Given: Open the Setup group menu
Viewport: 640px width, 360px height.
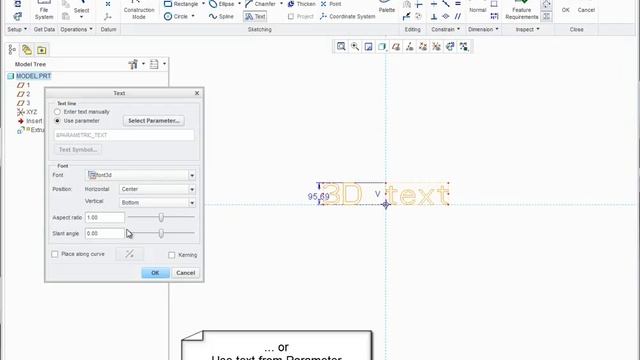Looking at the screenshot, I should coord(17,29).
